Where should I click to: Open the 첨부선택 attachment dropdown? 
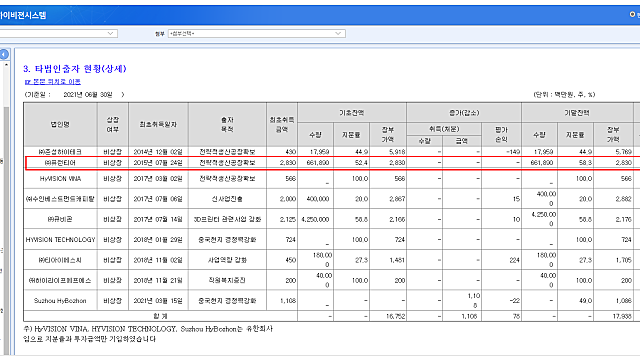coord(257,33)
